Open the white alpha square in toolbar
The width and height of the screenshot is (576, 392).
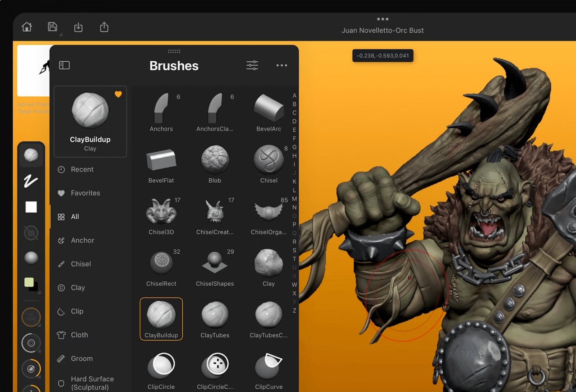tap(31, 207)
